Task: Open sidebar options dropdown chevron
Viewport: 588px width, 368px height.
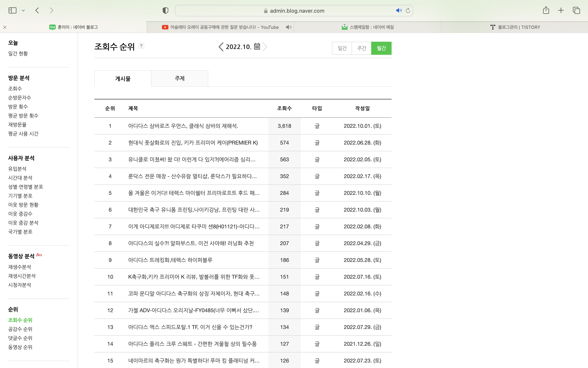Action: pyautogui.click(x=23, y=10)
